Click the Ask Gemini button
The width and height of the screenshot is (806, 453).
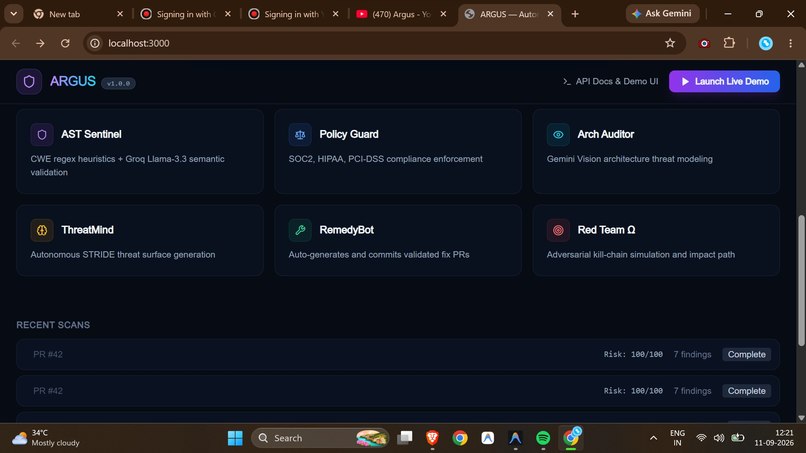click(662, 14)
